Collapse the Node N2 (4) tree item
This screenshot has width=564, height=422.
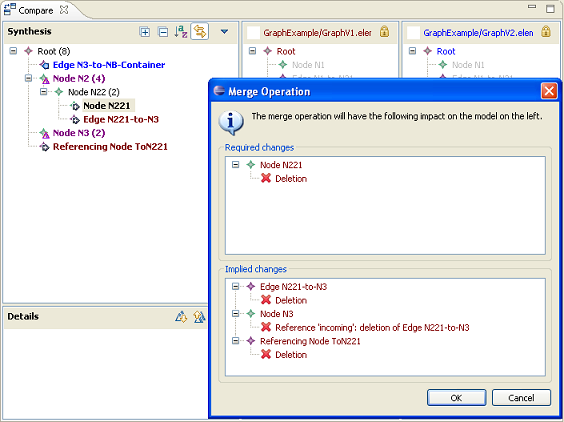point(28,78)
